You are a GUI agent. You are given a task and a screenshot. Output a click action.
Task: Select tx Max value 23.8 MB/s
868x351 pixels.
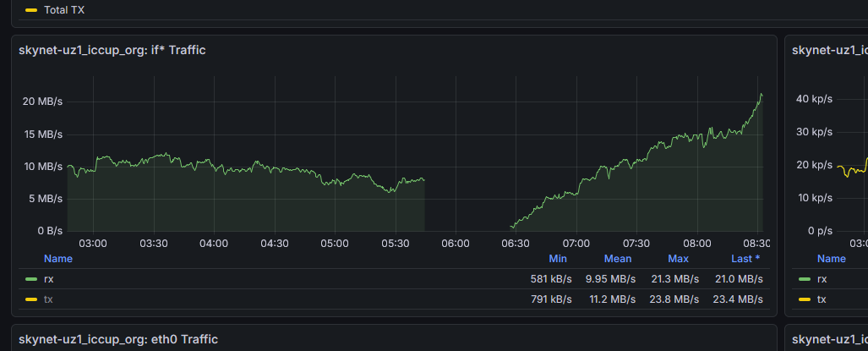pos(674,299)
